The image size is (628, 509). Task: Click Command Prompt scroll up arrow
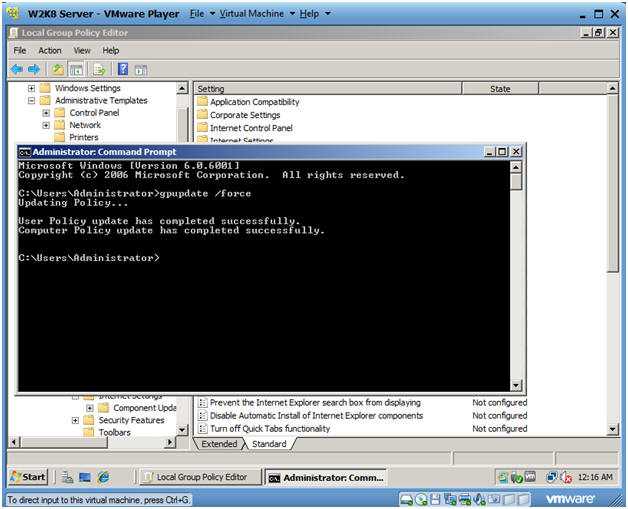516,167
